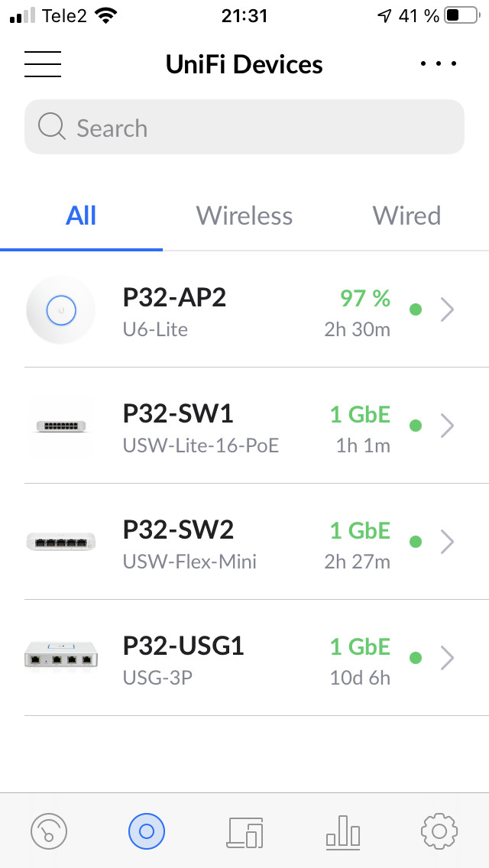Expand P32-SW2 details via chevron
489x868 pixels.
click(448, 542)
